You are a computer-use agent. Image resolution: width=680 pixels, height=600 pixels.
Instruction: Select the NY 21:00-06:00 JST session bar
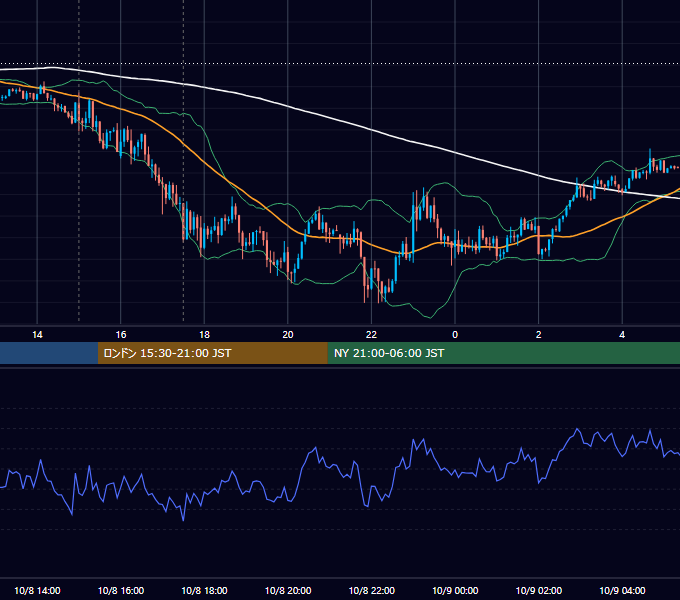[503, 353]
